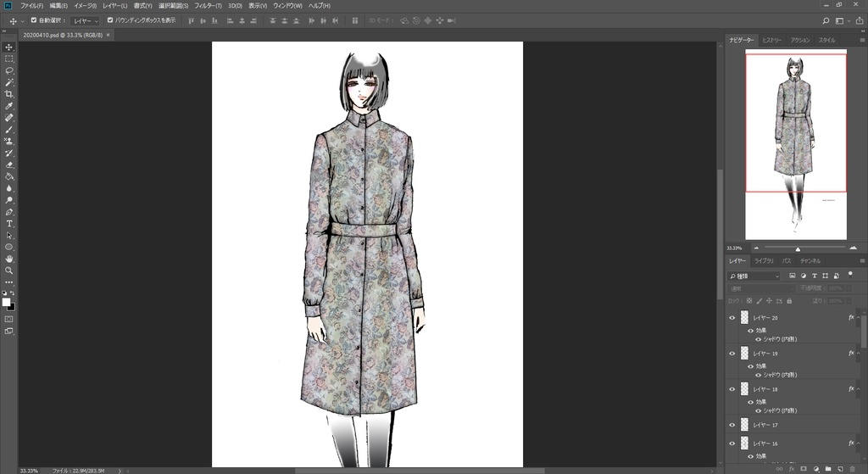868x474 pixels.
Task: Toggle layer filtering on/off switch
Action: coord(850,275)
